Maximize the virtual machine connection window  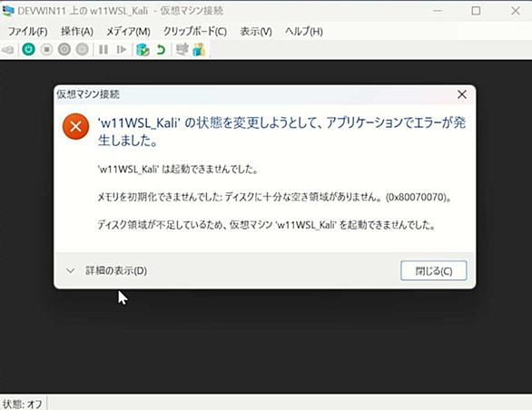click(x=476, y=11)
